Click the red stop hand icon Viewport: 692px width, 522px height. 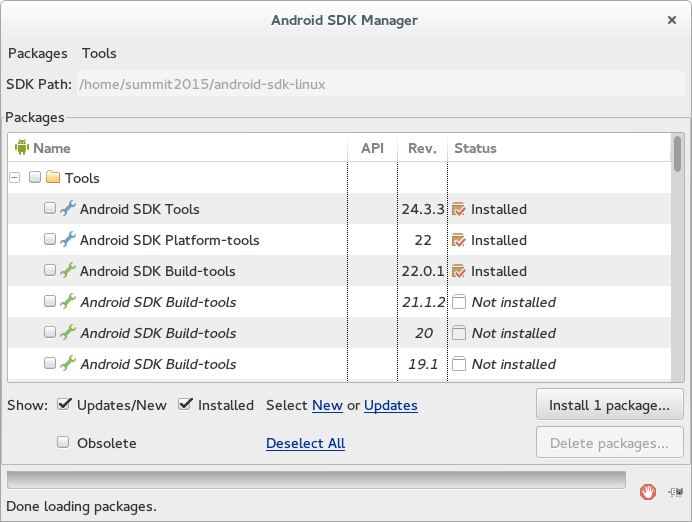click(648, 492)
